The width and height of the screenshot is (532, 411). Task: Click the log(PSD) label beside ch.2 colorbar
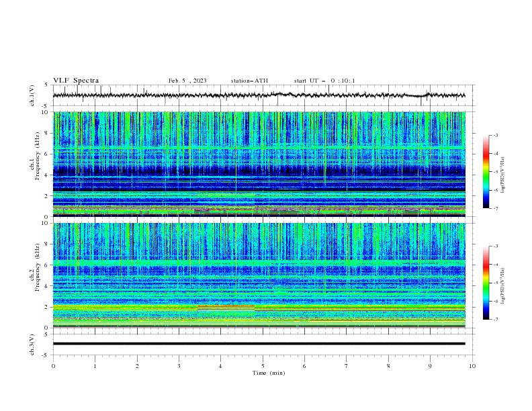tap(503, 285)
